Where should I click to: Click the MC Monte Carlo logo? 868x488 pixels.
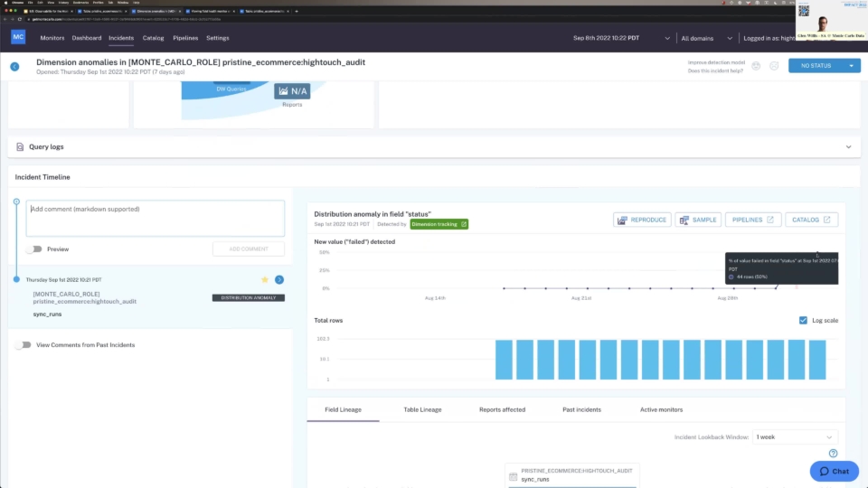click(18, 37)
